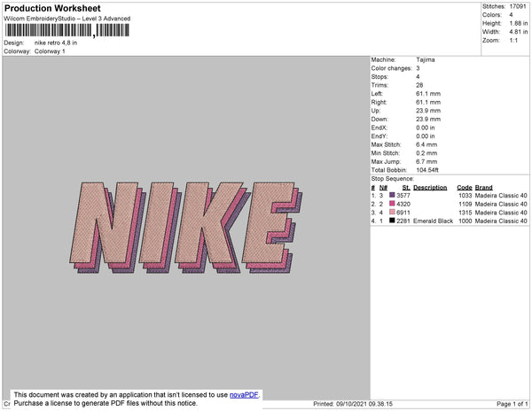
Task: Click the purple 3577 color swatch
Action: [x=392, y=195]
